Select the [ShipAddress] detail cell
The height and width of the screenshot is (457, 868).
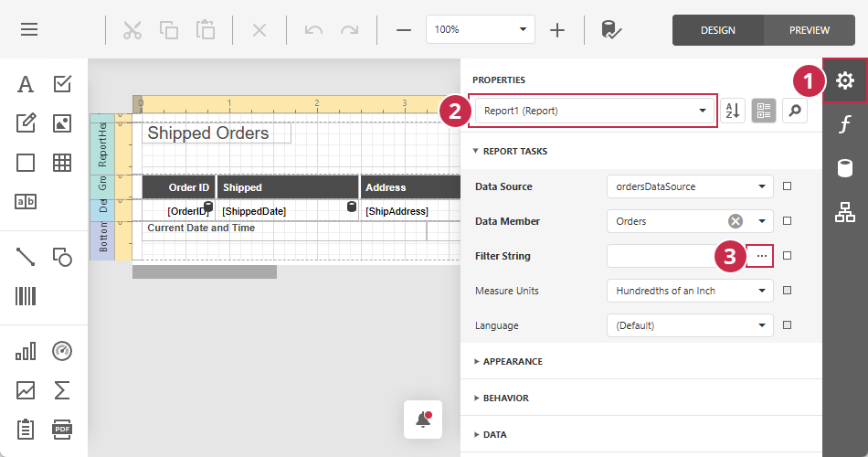click(410, 211)
